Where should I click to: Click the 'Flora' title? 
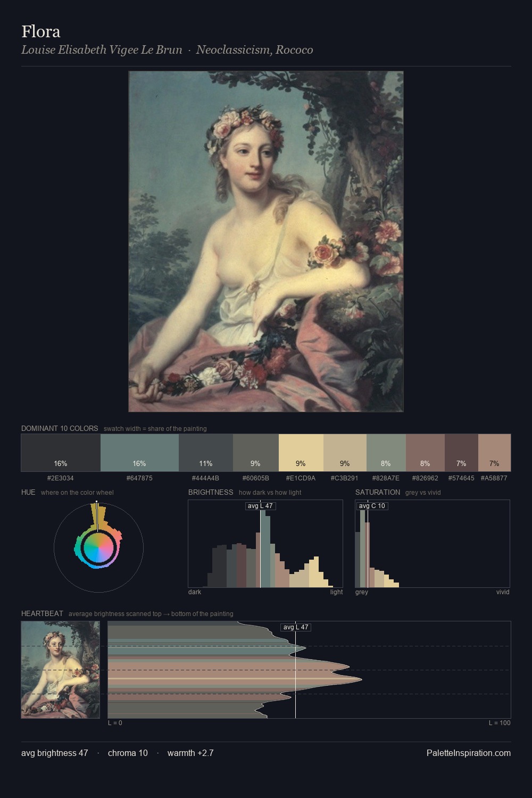pos(41,31)
